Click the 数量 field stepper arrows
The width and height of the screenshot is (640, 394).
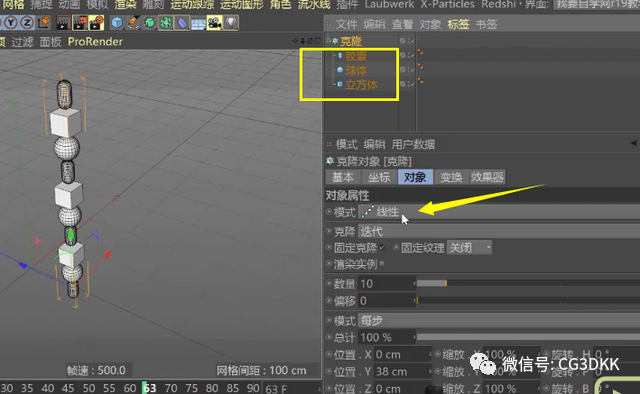click(414, 283)
